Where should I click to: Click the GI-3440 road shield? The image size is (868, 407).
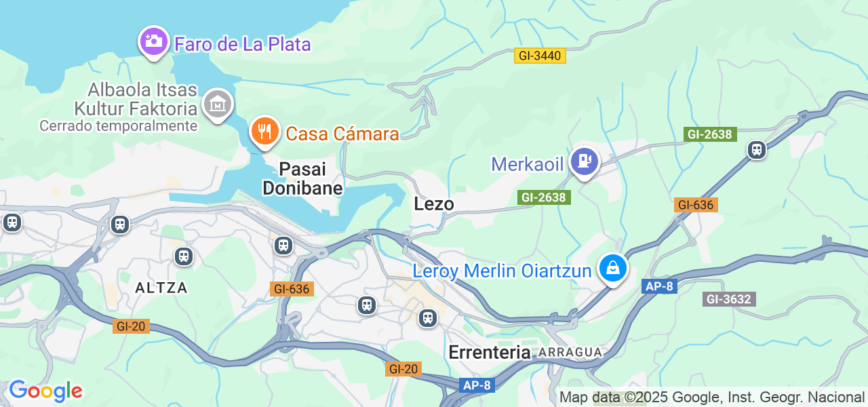pyautogui.click(x=540, y=56)
